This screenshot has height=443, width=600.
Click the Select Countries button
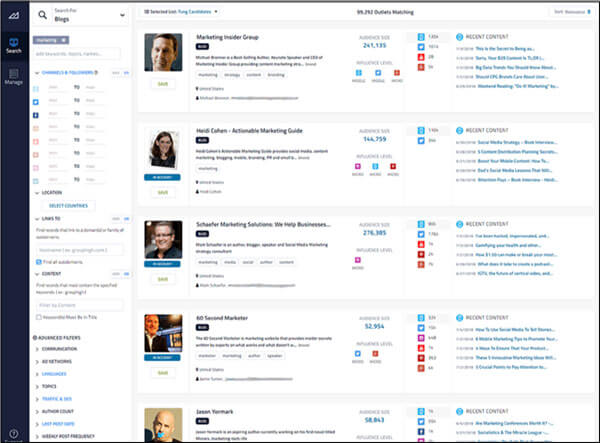[x=68, y=206]
